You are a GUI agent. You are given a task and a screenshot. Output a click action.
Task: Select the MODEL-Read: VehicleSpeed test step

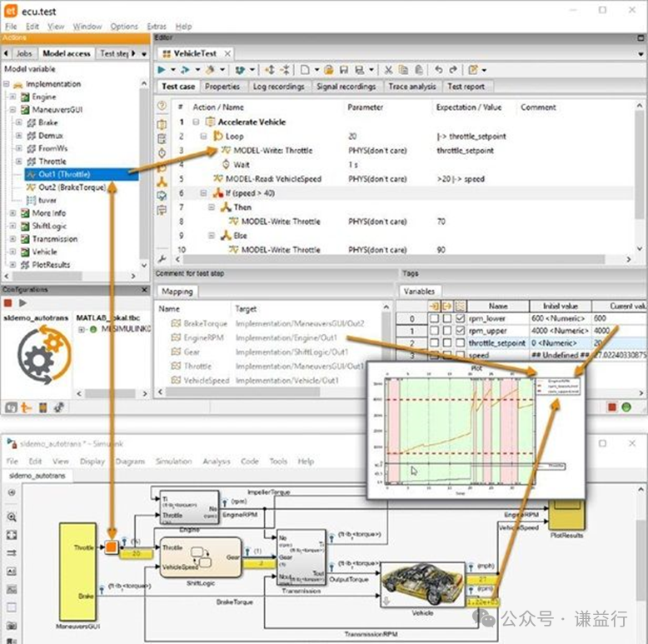273,179
